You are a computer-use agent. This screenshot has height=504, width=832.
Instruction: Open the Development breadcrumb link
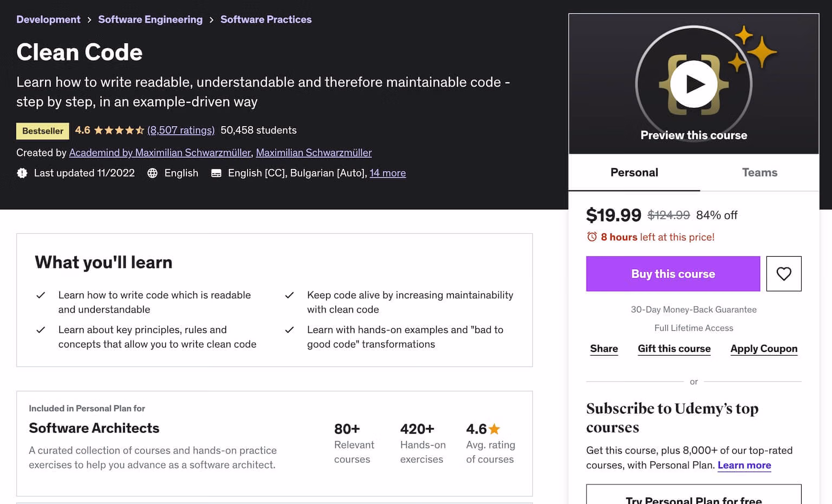(48, 19)
